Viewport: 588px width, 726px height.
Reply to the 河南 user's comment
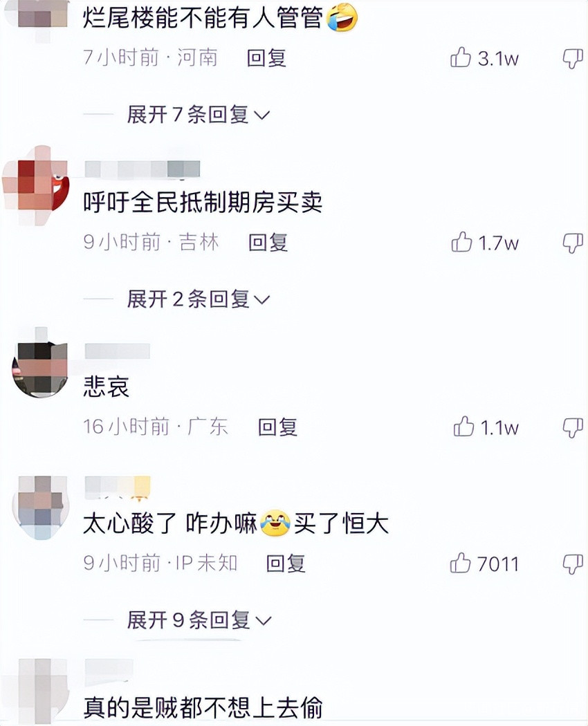point(266,58)
